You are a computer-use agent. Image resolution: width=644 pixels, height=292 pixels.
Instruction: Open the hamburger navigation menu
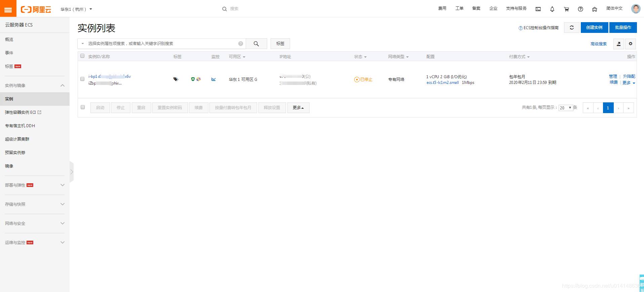pyautogui.click(x=8, y=9)
